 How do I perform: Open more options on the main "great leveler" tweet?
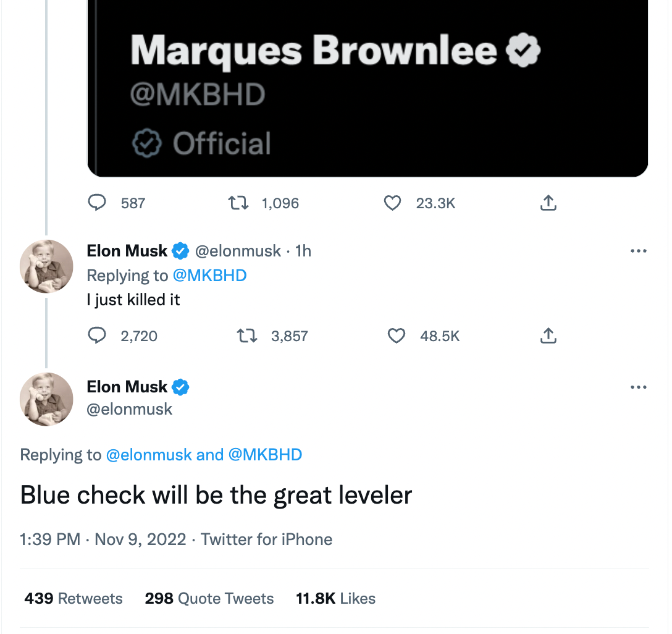(x=638, y=387)
